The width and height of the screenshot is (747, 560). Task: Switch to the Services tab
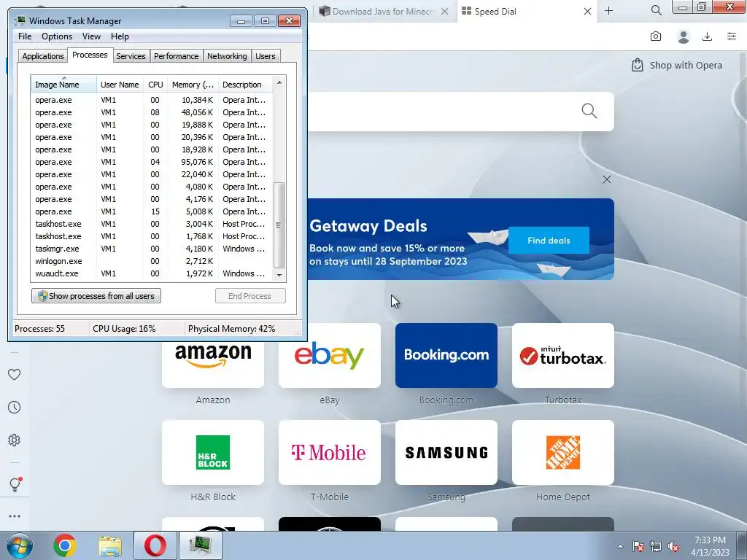click(x=131, y=56)
